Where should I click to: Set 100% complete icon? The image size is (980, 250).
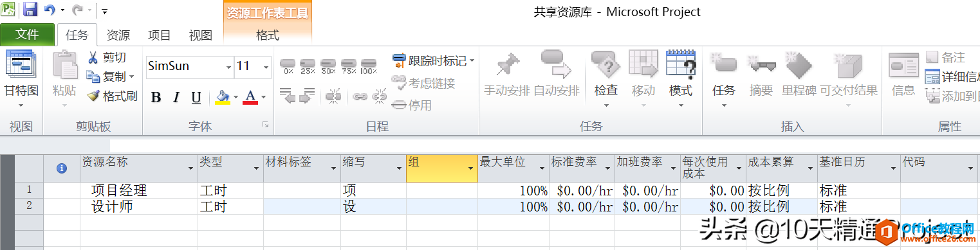(x=369, y=67)
